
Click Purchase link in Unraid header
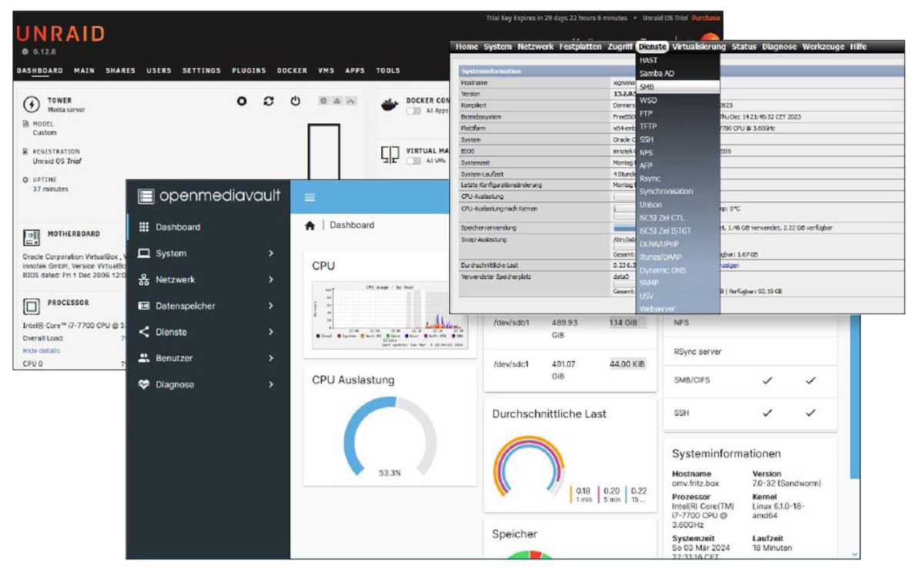[x=705, y=18]
